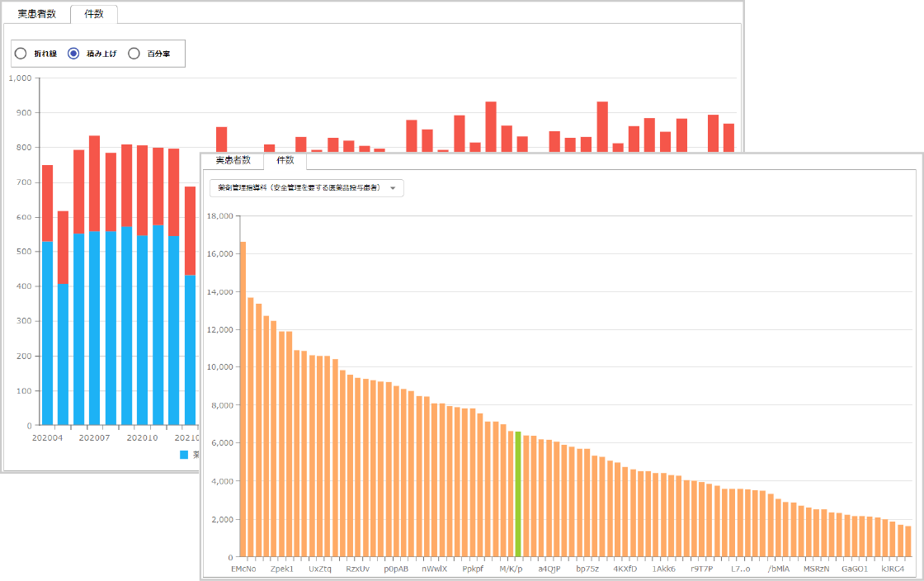Open 実患者数 tab in front chart window
Image resolution: width=924 pixels, height=581 pixels.
233,160
